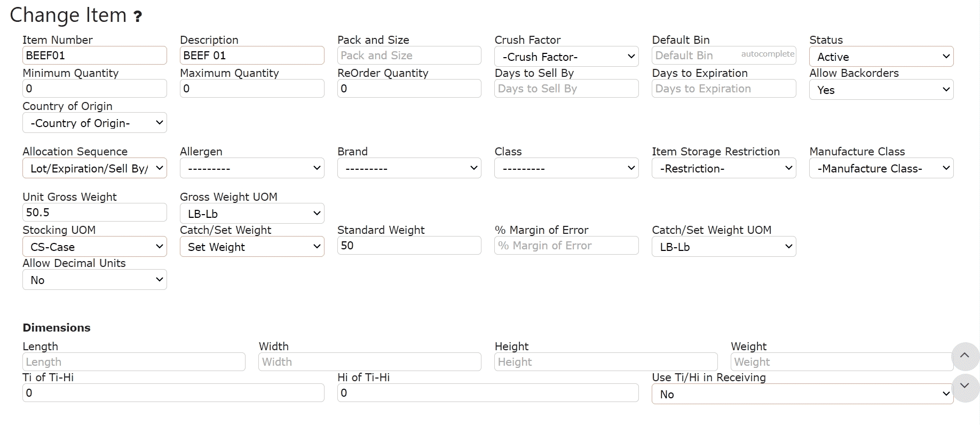Open the help question mark icon

tap(138, 17)
